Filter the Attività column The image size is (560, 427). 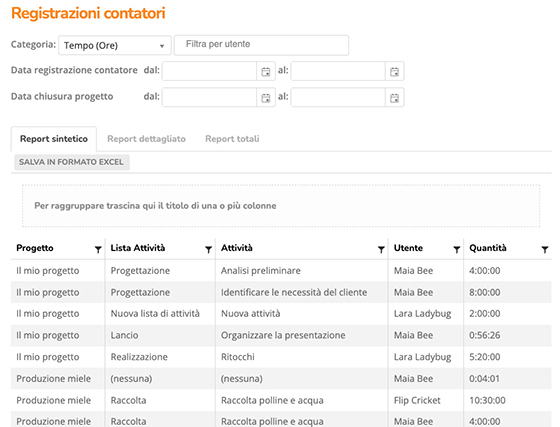point(381,249)
